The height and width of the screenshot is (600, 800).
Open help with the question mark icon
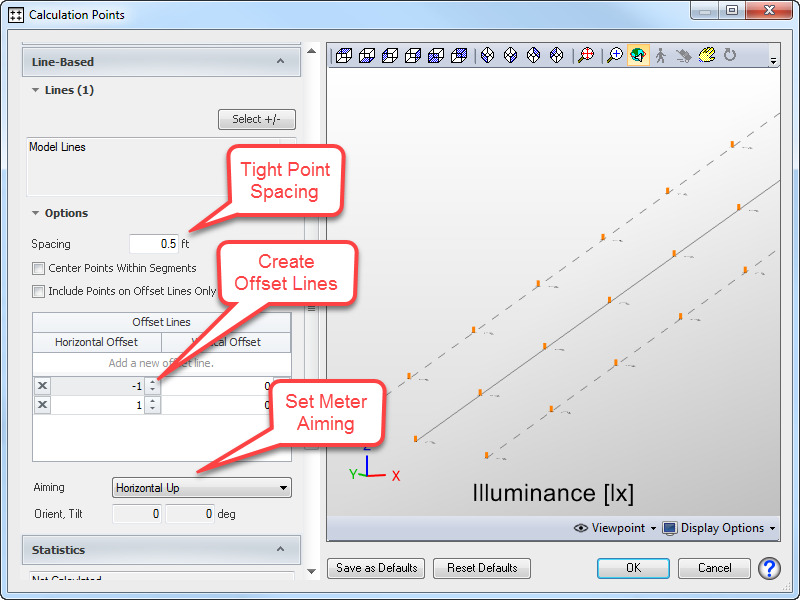click(769, 568)
